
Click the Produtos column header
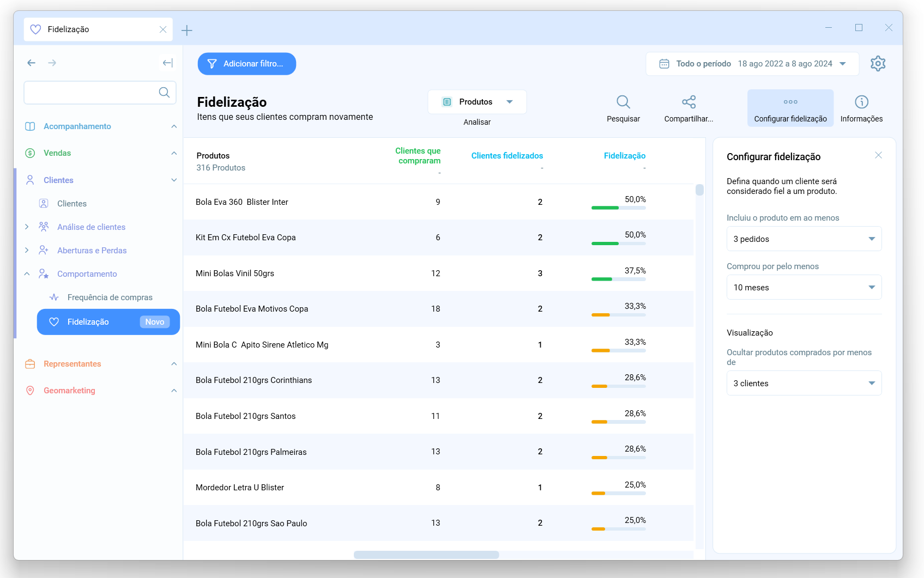[213, 156]
